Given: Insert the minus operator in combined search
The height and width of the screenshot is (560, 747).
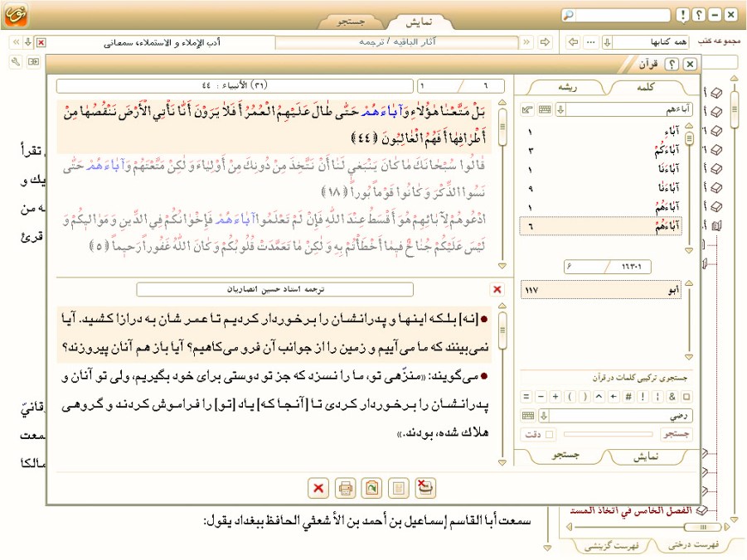Looking at the screenshot, I should pos(541,396).
